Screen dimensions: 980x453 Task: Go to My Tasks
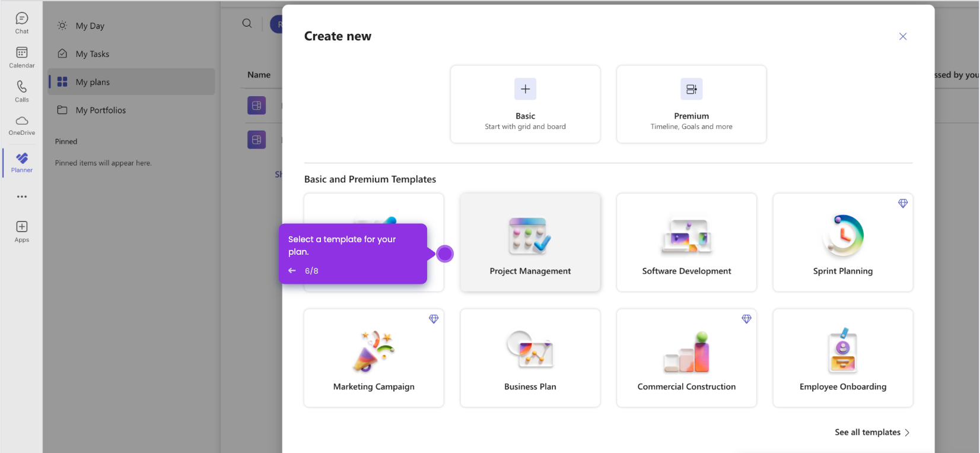[x=132, y=54]
